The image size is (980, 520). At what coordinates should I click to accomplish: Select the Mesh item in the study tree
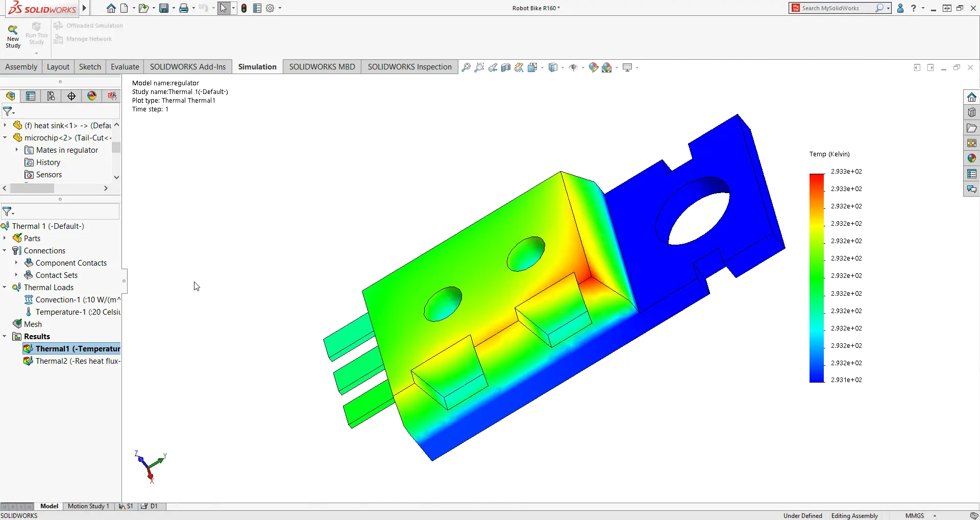pos(28,324)
